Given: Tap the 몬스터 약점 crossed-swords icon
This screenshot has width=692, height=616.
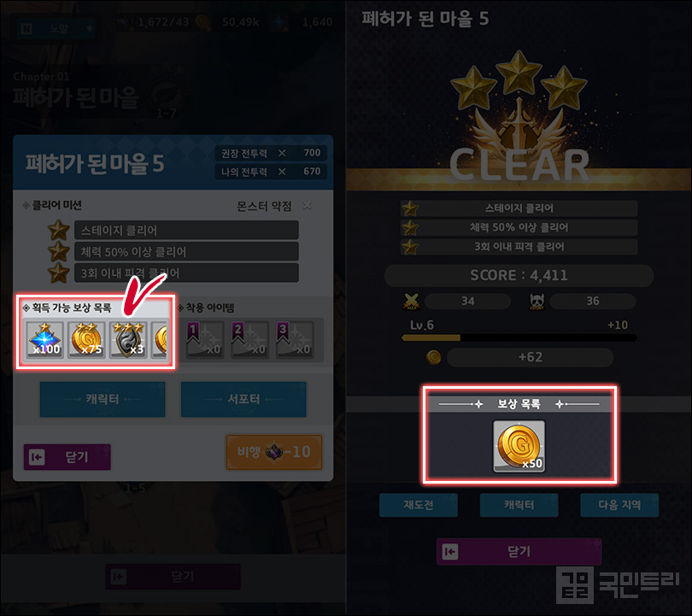Looking at the screenshot, I should (x=308, y=206).
